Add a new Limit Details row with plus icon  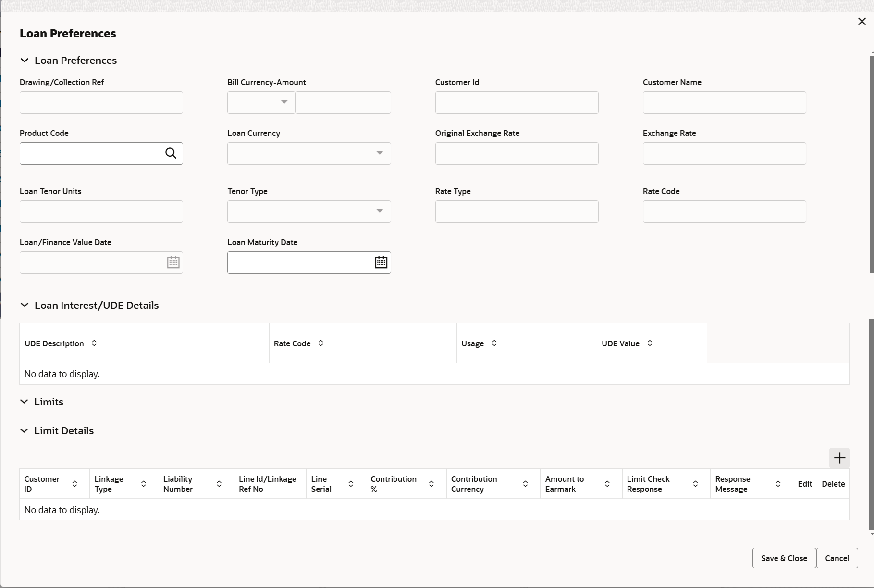[x=839, y=458]
